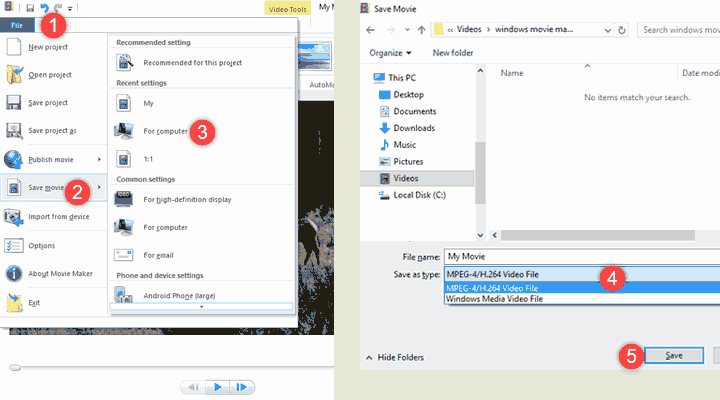Click the undo arrow in quick access toolbar
This screenshot has width=720, height=400.
(x=45, y=8)
